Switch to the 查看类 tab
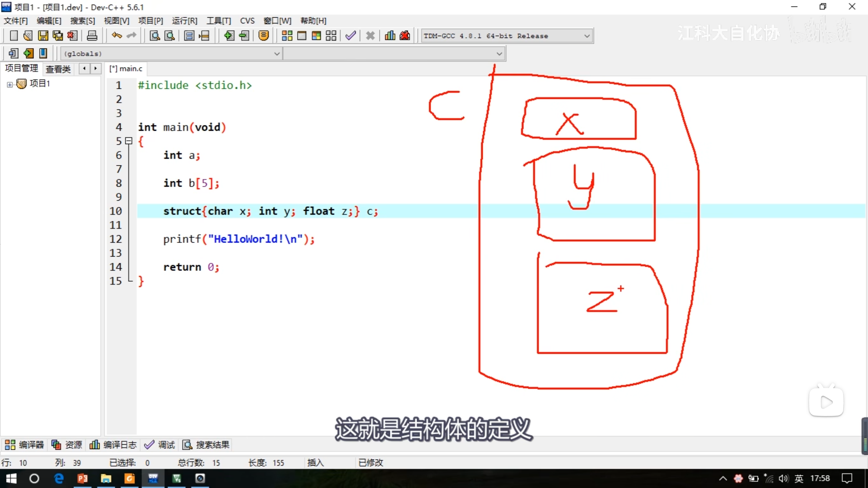 click(58, 69)
